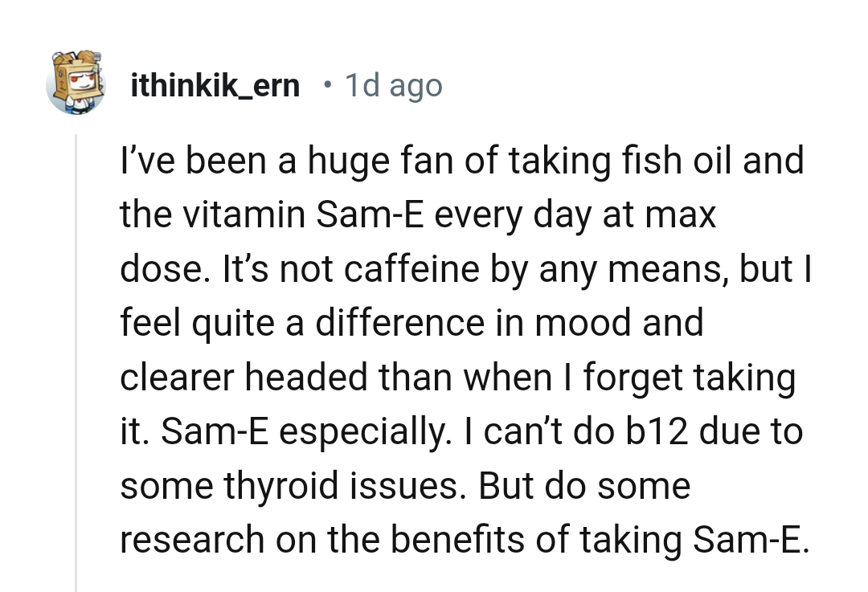
Task: Click the dot separator after the username
Action: pos(327,86)
